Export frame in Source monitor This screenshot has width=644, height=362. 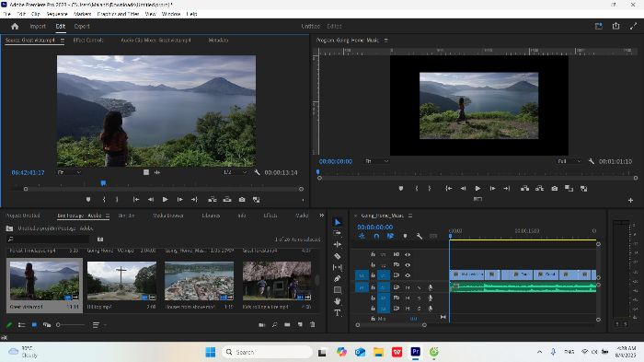click(242, 200)
